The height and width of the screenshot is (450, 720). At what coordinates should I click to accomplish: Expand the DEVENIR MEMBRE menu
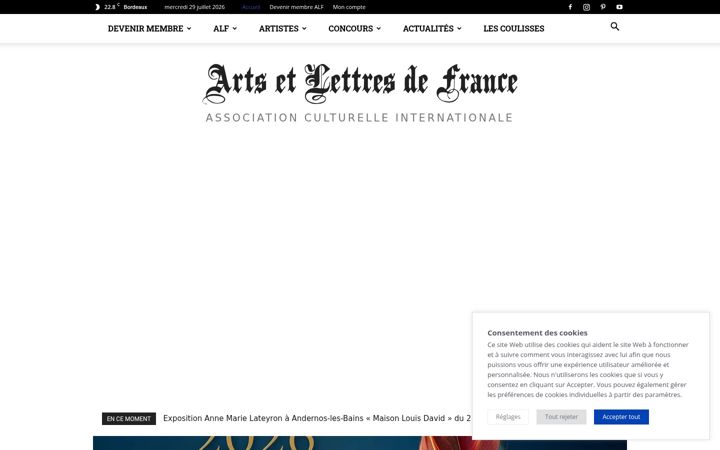point(149,28)
